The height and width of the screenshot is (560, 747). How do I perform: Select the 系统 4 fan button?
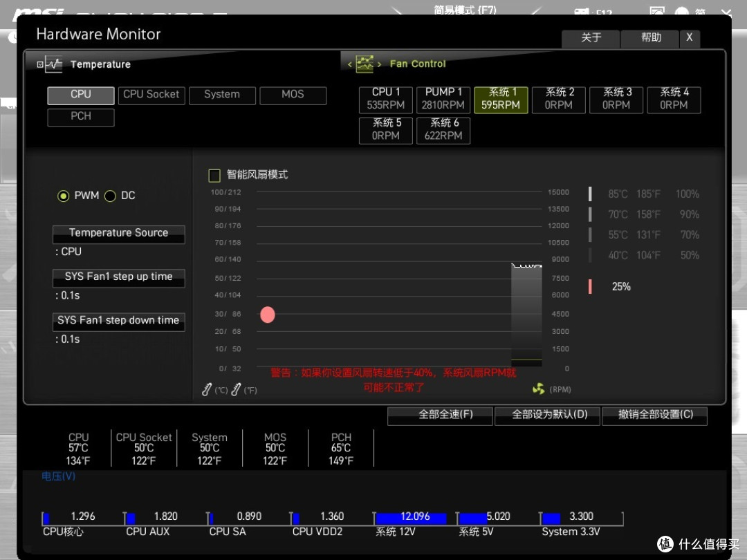click(674, 100)
